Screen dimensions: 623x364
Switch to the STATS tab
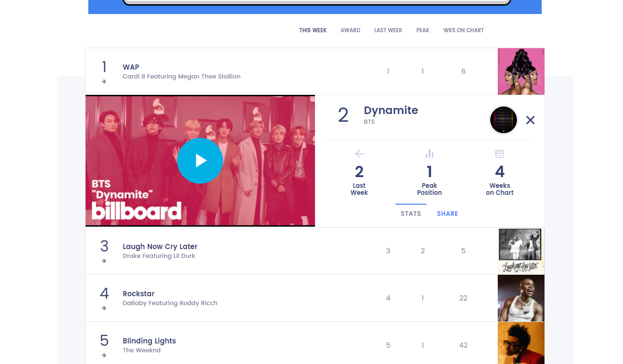pos(411,214)
